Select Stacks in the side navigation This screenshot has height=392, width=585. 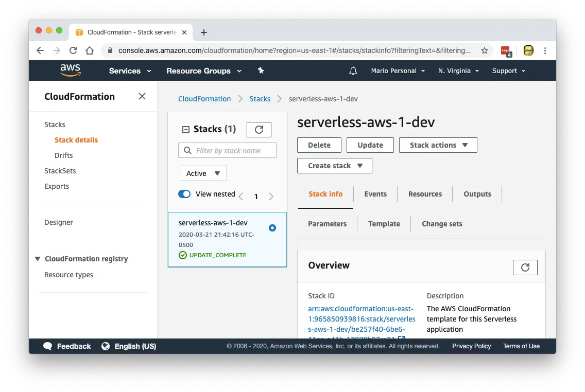[x=55, y=124]
